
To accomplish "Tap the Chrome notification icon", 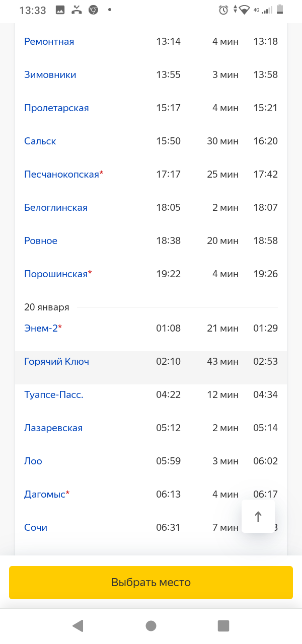I will click(93, 10).
